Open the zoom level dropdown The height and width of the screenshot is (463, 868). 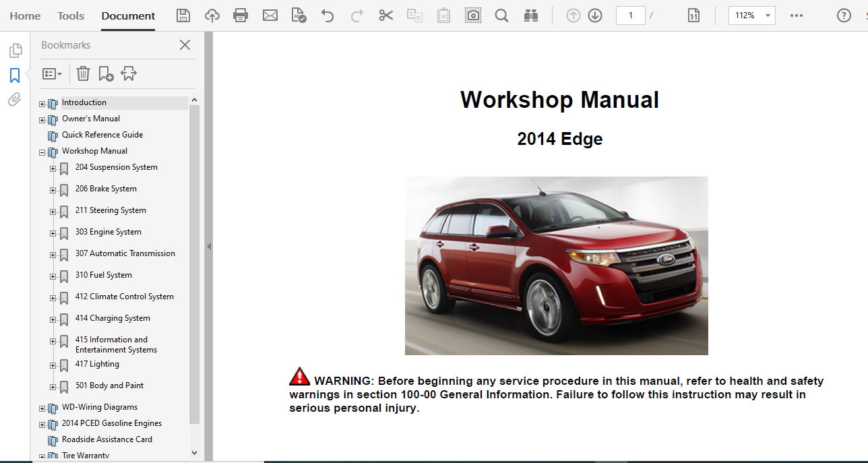[768, 16]
